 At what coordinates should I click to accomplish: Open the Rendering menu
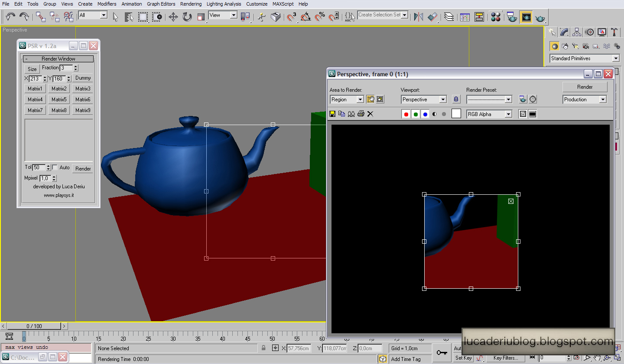click(x=191, y=4)
